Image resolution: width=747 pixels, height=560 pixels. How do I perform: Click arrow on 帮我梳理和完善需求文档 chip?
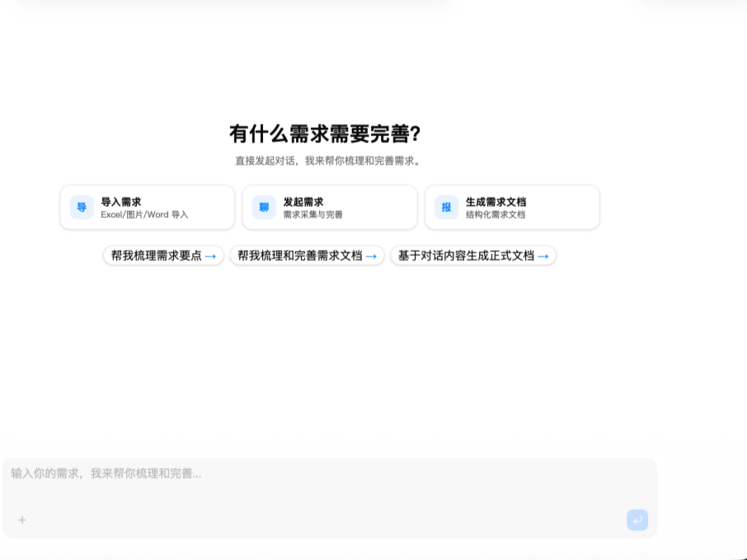(371, 256)
